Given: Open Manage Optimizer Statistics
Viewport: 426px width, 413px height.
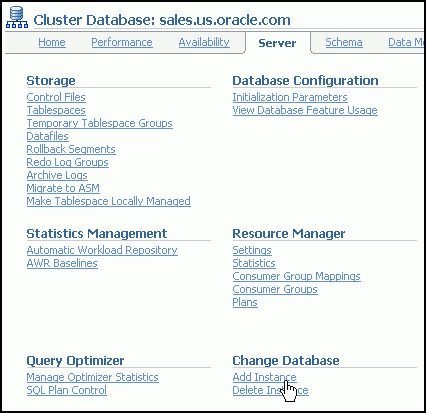Looking at the screenshot, I should coord(92,377).
